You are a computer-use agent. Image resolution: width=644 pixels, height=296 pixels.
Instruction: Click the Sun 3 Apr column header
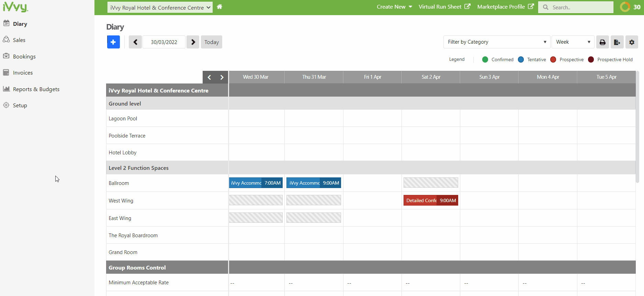tap(489, 77)
